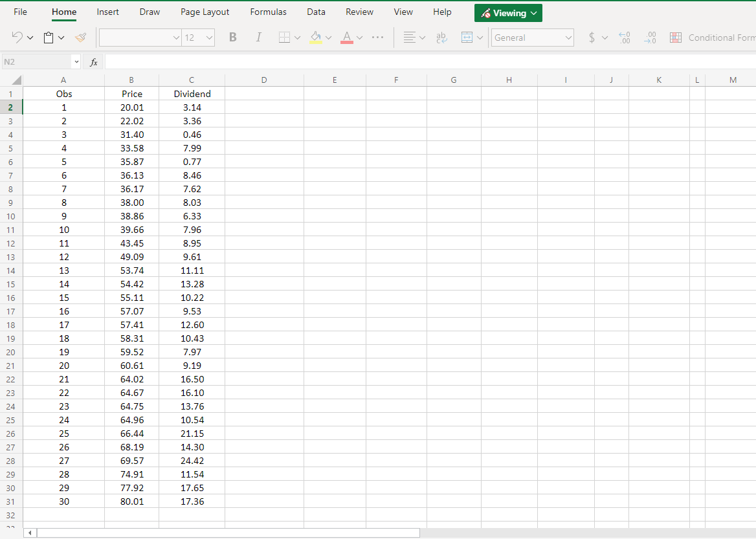This screenshot has width=756, height=539.
Task: Open the Data menu
Action: tap(316, 12)
